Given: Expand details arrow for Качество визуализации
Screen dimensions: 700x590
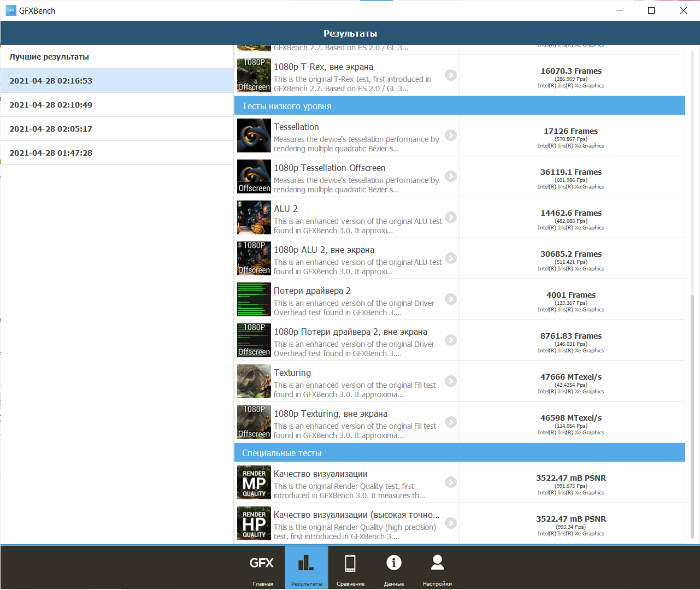Looking at the screenshot, I should point(451,482).
